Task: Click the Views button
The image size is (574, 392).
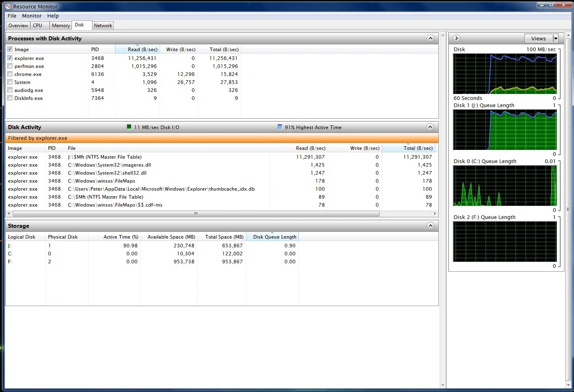Action: point(538,38)
